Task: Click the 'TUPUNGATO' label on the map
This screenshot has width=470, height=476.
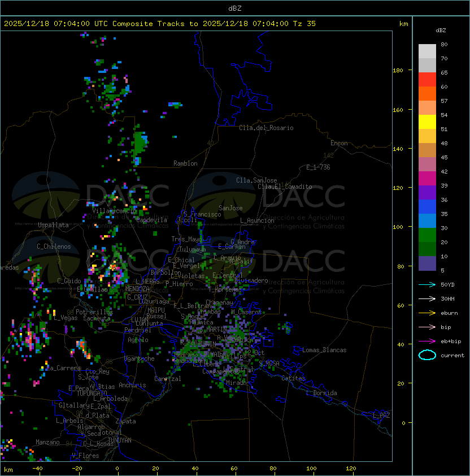Action: coord(92,393)
